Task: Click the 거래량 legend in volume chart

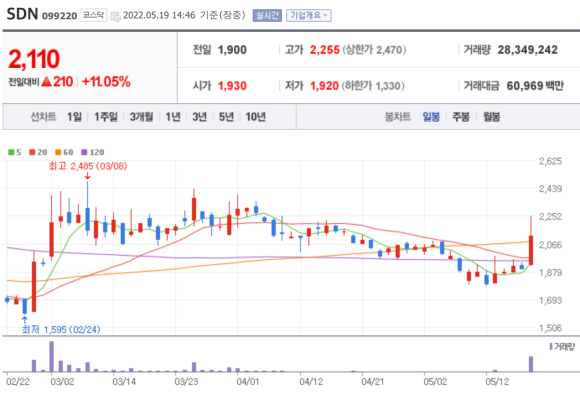Action: 562,347
